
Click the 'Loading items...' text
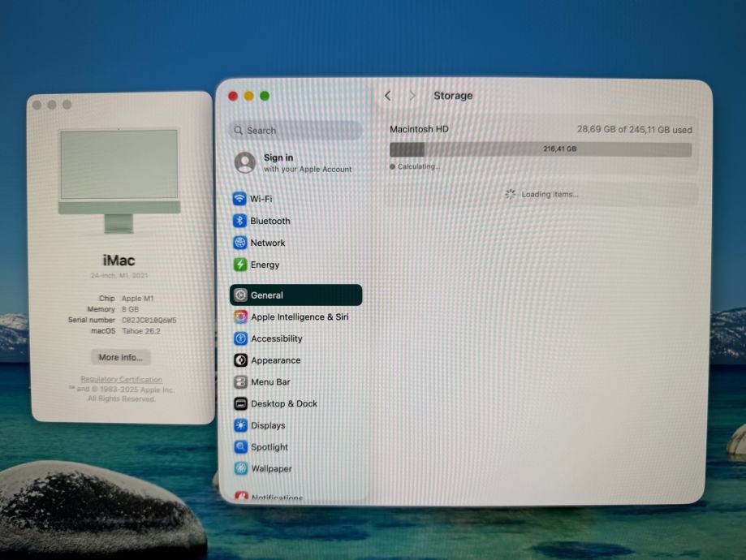pyautogui.click(x=550, y=194)
